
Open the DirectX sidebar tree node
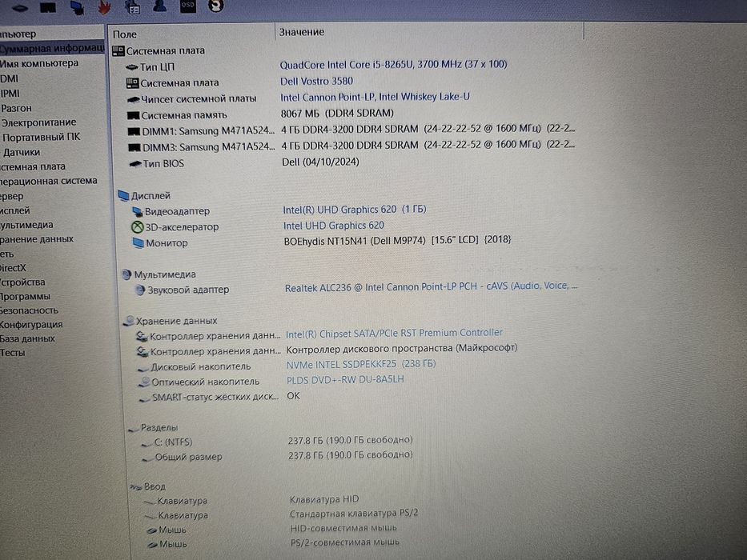click(14, 268)
